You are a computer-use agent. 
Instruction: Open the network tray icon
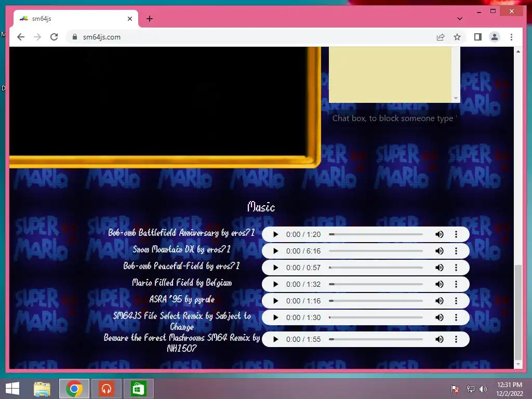coord(470,389)
